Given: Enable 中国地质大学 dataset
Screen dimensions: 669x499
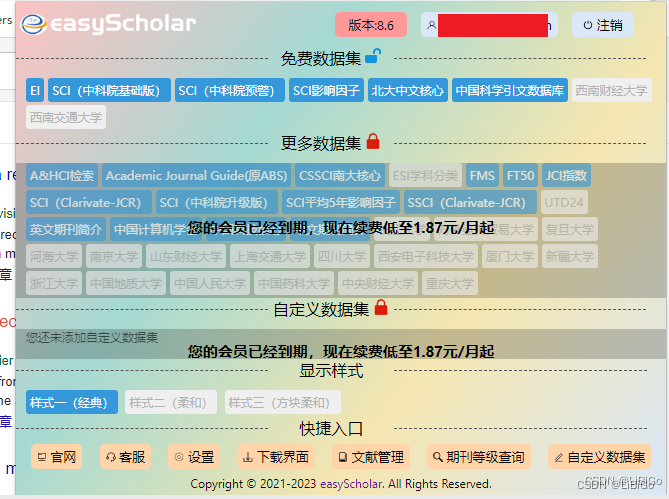Looking at the screenshot, I should [x=126, y=283].
